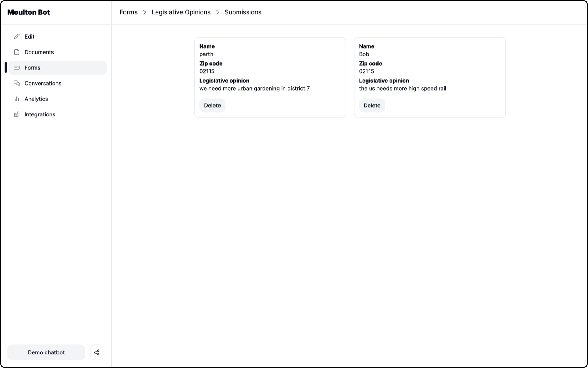
Task: Navigate to Legislative Opinions breadcrumb
Action: tap(181, 12)
